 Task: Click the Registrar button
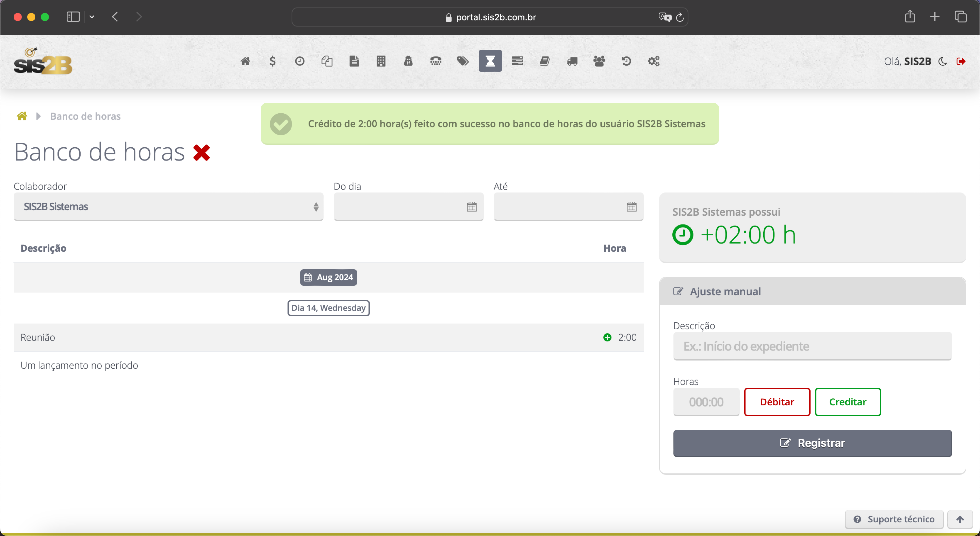tap(812, 443)
